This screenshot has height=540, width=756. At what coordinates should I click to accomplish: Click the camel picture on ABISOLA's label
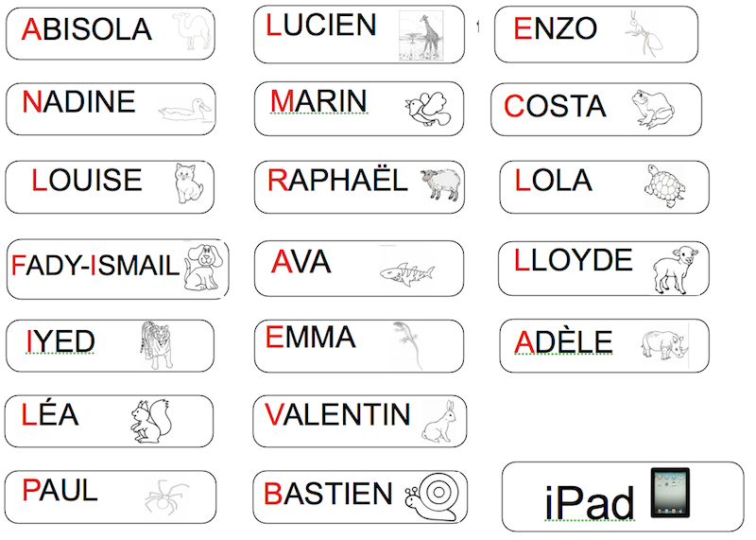pyautogui.click(x=193, y=31)
